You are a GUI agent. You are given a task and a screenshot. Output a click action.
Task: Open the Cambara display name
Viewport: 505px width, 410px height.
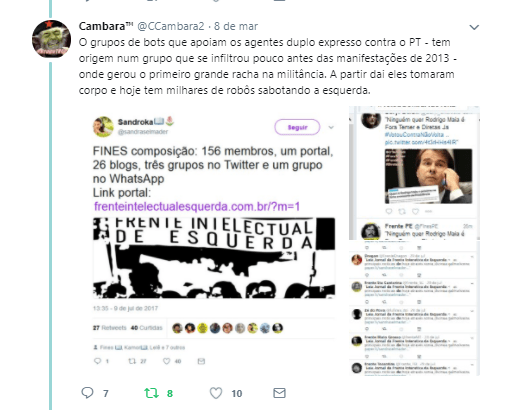coord(106,26)
